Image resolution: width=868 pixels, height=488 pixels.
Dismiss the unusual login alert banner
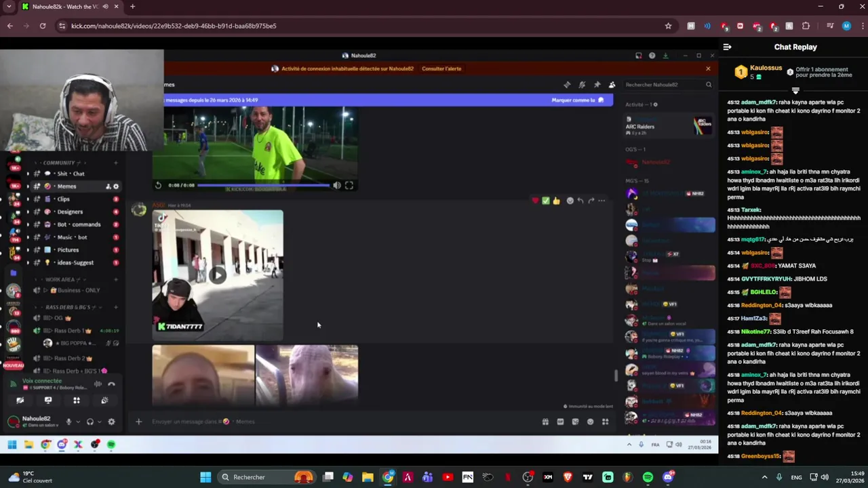tap(708, 68)
